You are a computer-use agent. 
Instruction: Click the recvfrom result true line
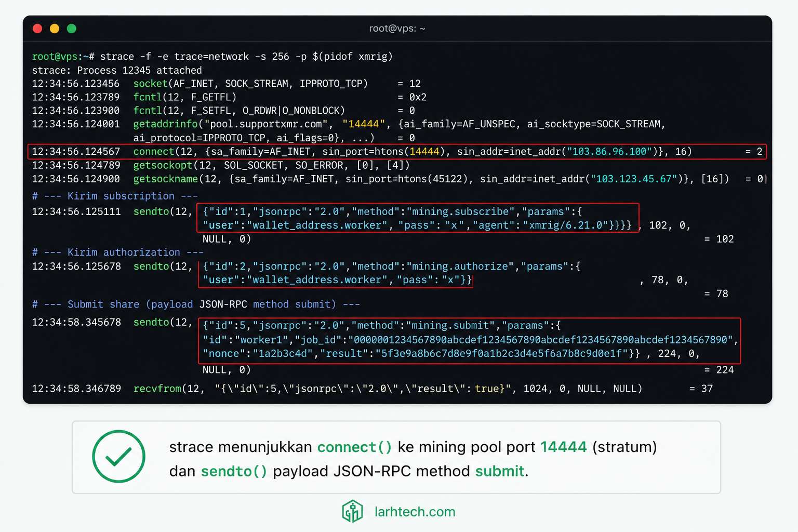click(x=373, y=389)
